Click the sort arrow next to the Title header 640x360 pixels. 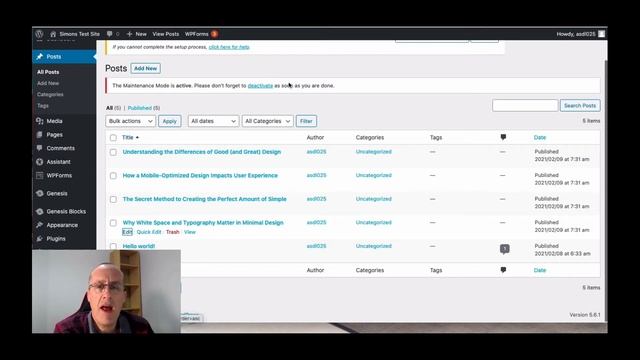(x=137, y=138)
